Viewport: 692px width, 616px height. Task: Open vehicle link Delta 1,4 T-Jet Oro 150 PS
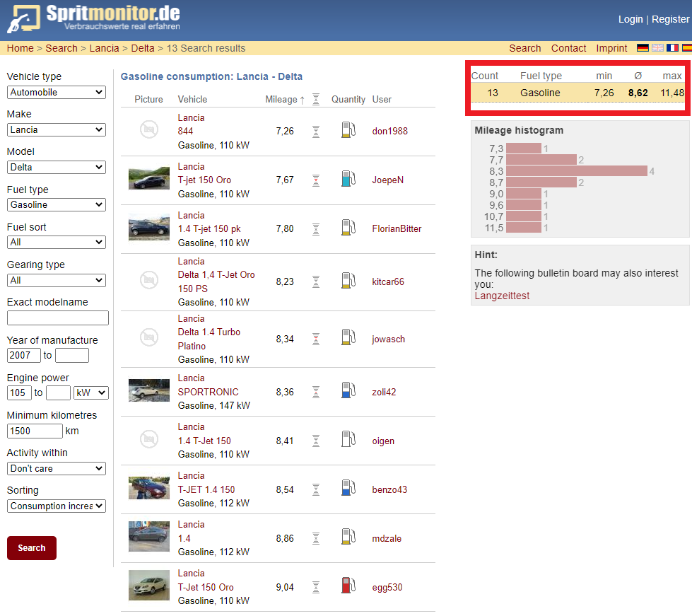pyautogui.click(x=216, y=281)
